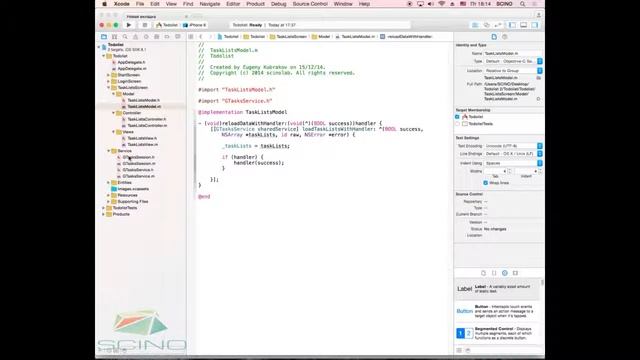Collapse the Service folder
Viewport: 640px width, 360px height.
[109, 151]
